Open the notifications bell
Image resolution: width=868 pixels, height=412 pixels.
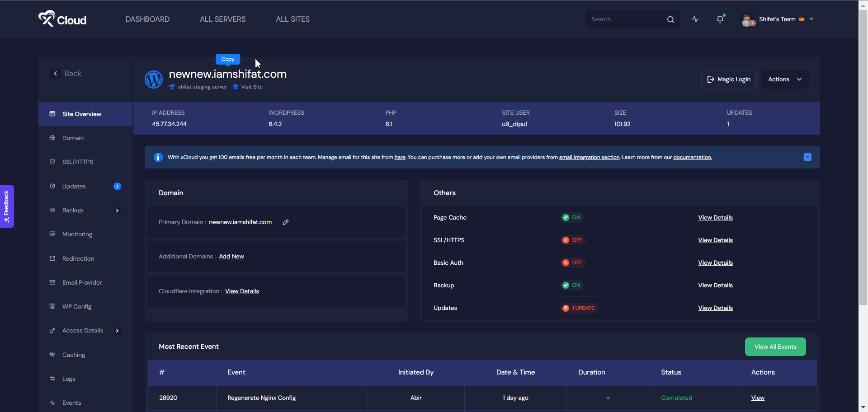[720, 19]
